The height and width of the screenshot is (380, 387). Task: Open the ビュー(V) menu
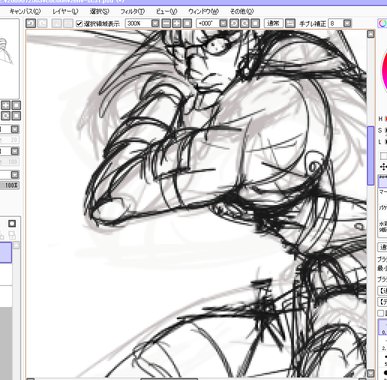(167, 11)
